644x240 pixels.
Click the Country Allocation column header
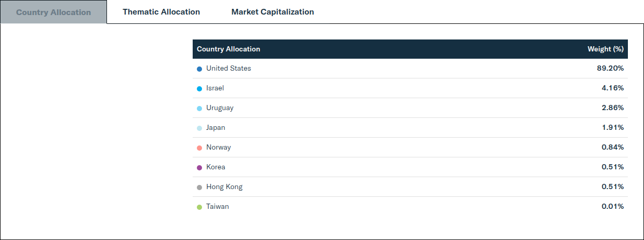tap(229, 49)
